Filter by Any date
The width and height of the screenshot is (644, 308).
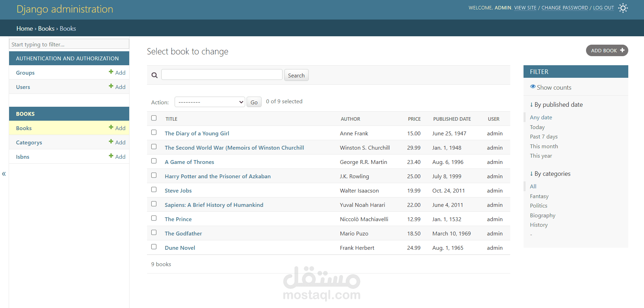coord(541,117)
